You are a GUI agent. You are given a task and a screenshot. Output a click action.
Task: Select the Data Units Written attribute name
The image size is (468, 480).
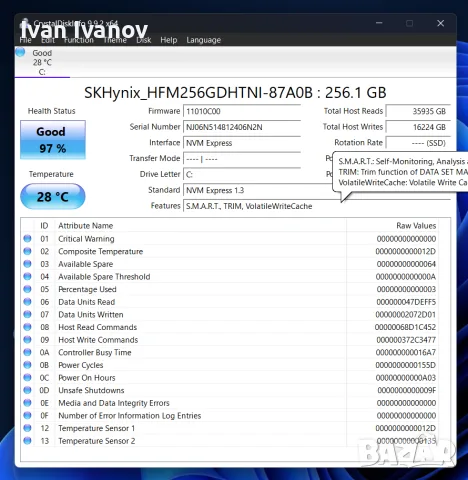(91, 314)
